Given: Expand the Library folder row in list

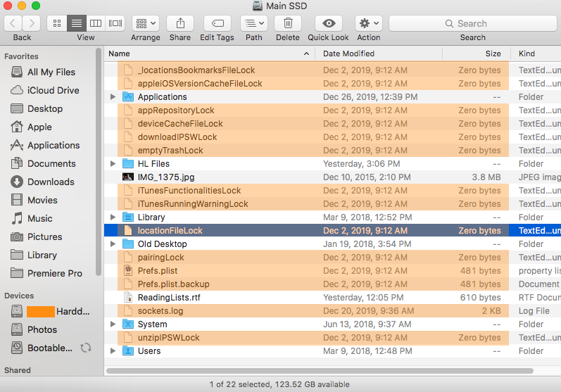Looking at the screenshot, I should [113, 217].
